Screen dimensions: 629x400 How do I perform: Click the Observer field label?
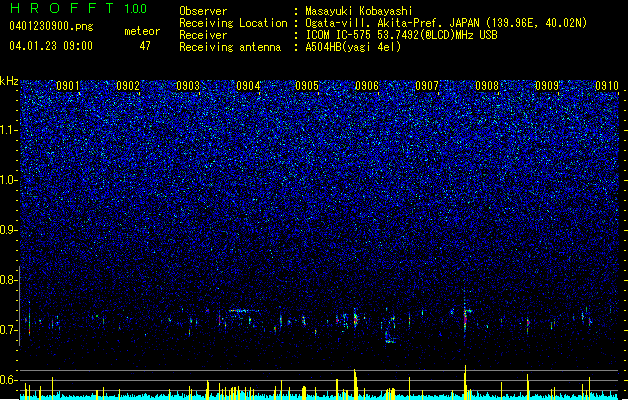click(203, 11)
